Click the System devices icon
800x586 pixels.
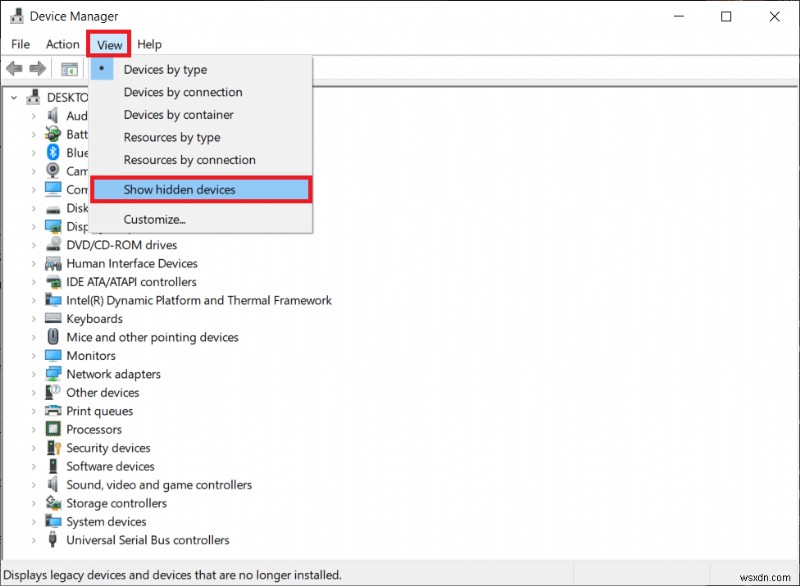pyautogui.click(x=53, y=521)
